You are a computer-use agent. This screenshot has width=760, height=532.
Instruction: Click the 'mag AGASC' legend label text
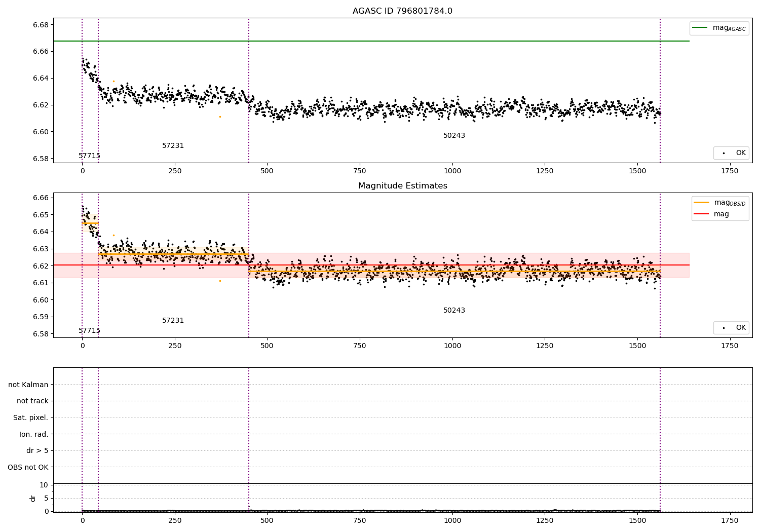[x=729, y=28]
